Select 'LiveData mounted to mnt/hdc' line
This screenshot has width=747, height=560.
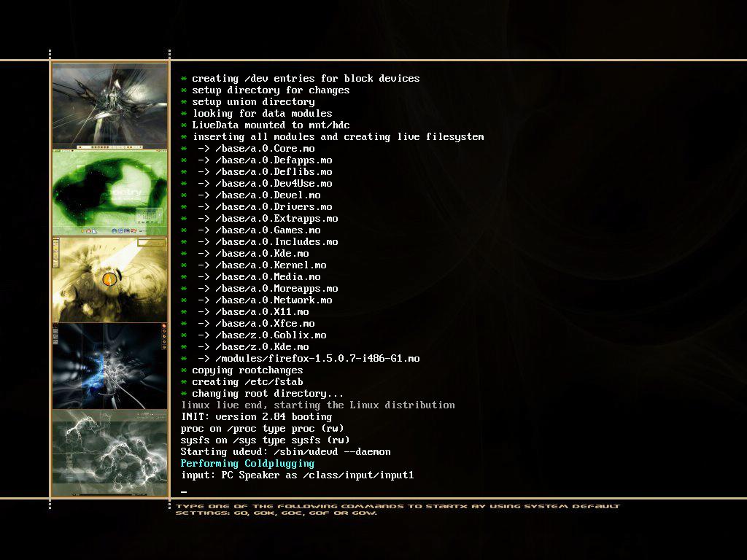[265, 125]
